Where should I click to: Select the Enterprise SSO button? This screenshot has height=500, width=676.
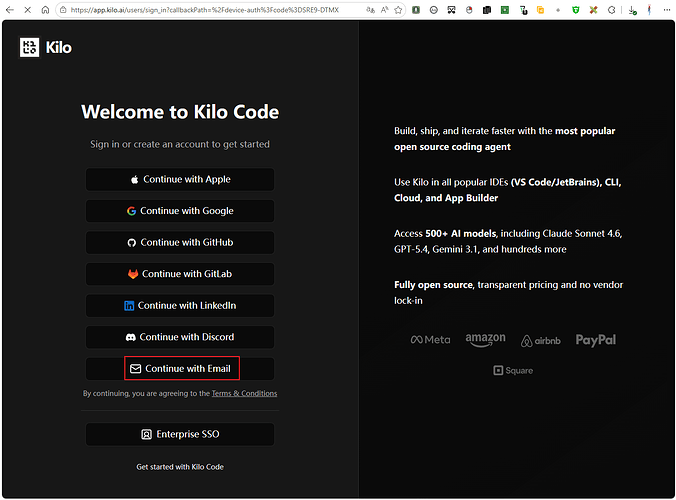tap(180, 434)
